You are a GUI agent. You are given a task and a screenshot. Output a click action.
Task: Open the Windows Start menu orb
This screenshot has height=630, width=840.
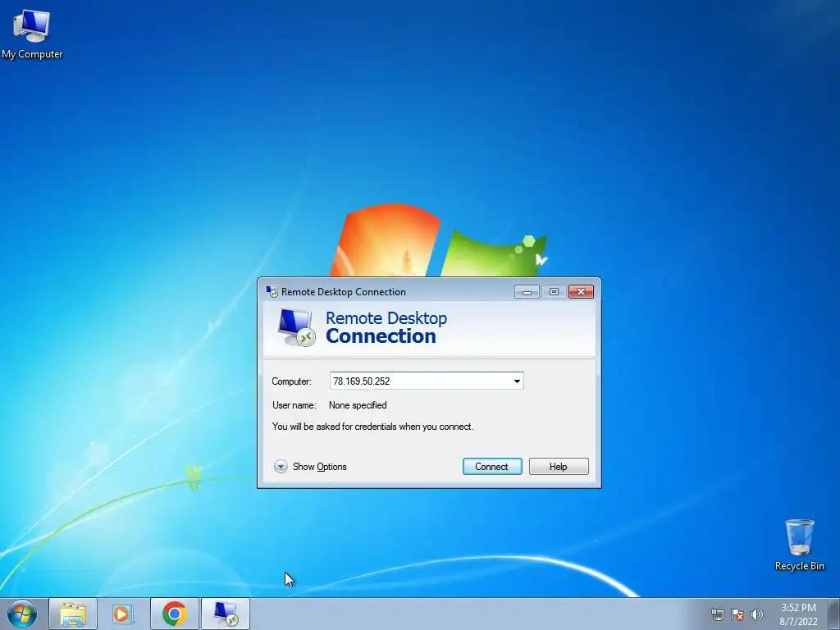(22, 614)
